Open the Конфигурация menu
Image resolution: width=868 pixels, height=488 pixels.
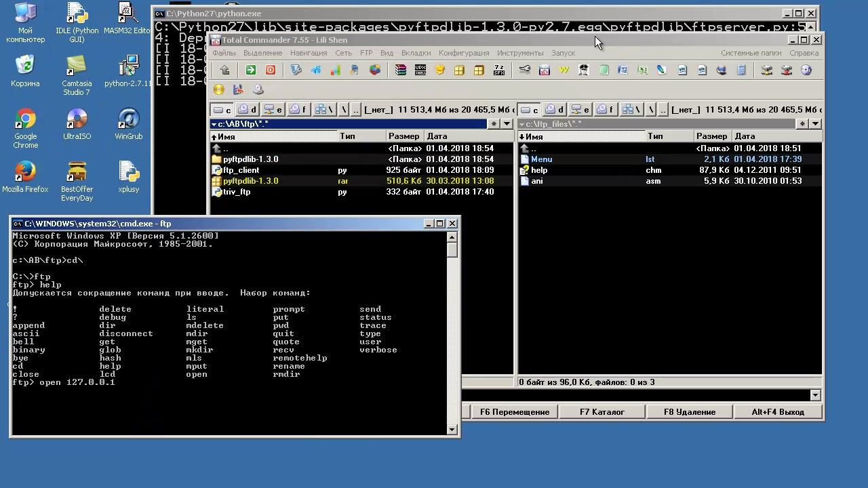point(464,53)
